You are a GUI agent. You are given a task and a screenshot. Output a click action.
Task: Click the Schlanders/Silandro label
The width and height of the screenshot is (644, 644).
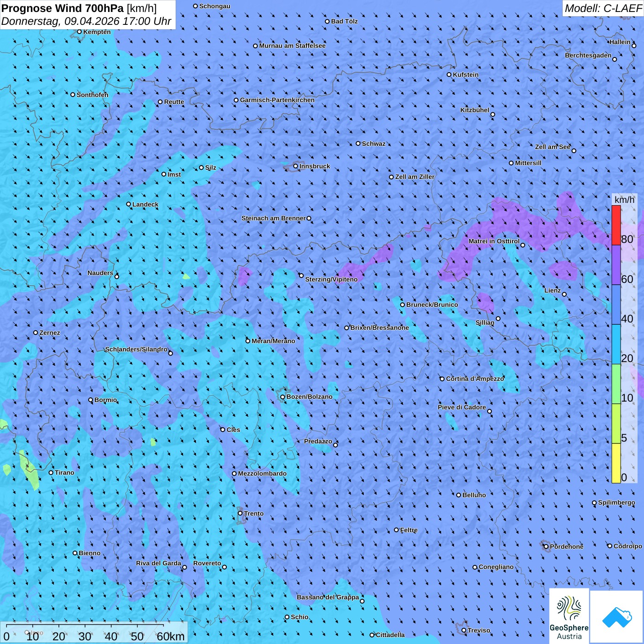point(136,349)
